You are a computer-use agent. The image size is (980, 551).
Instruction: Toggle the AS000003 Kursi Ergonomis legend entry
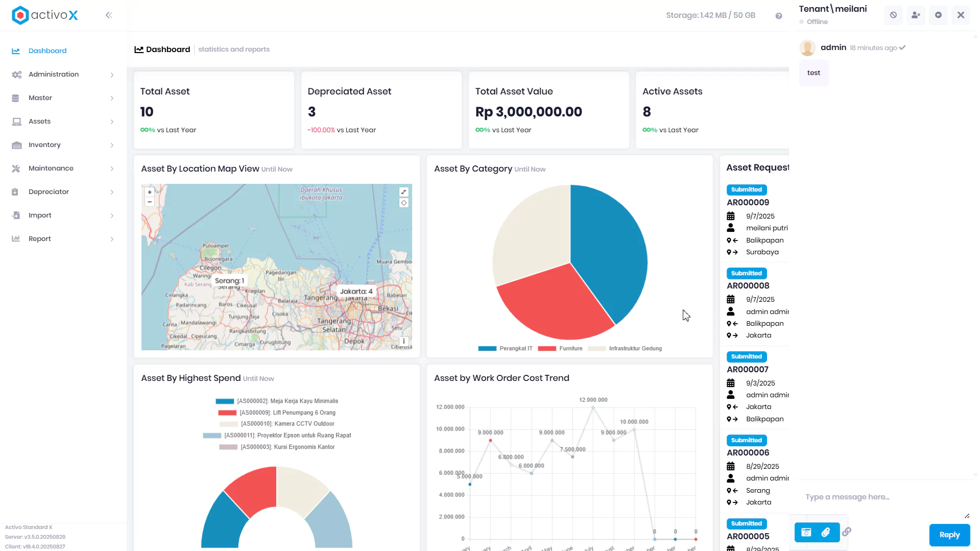tap(277, 447)
